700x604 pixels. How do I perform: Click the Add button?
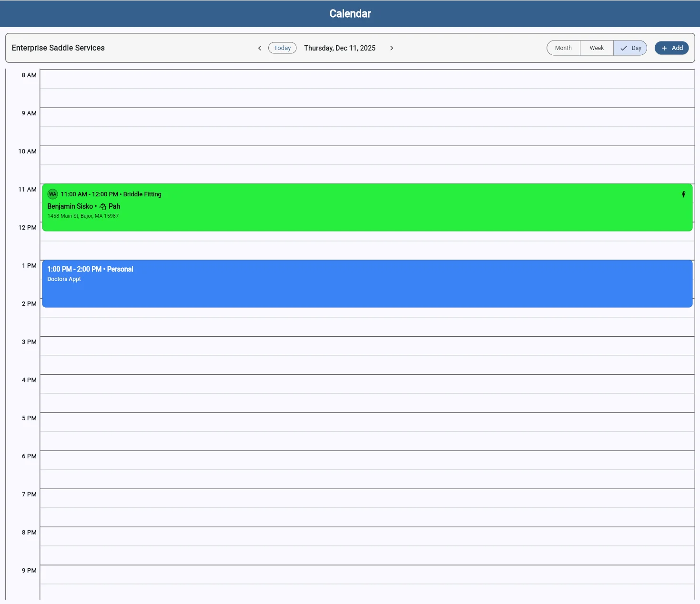pyautogui.click(x=671, y=48)
